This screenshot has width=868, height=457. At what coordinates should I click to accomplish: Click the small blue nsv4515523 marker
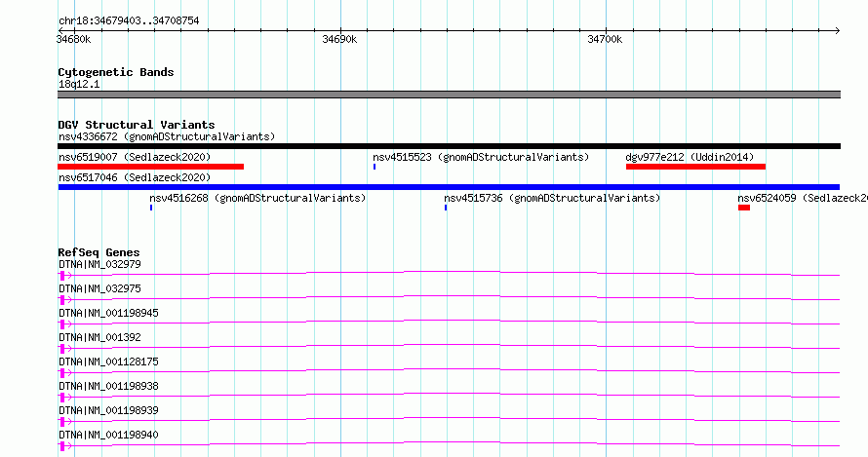click(375, 167)
